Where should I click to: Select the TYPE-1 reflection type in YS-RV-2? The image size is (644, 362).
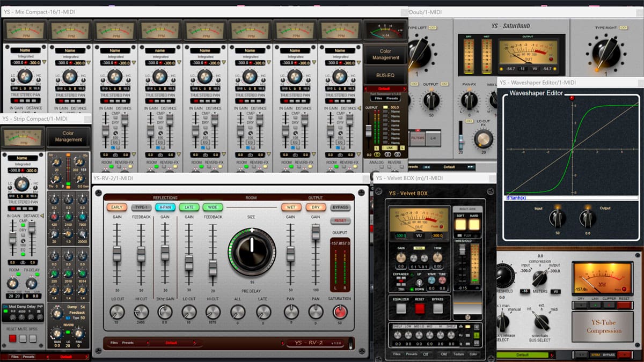click(x=141, y=207)
